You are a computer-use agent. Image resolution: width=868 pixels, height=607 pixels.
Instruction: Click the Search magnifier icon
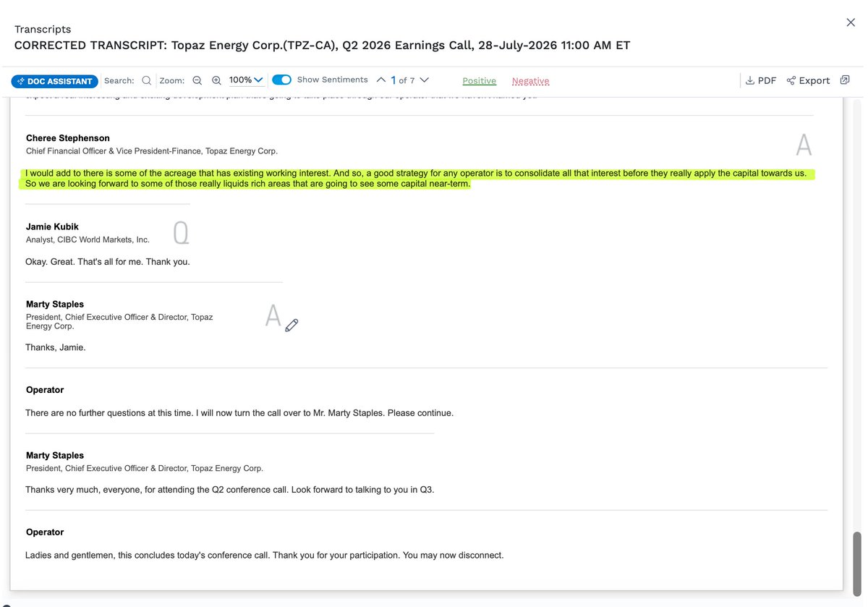pos(146,80)
